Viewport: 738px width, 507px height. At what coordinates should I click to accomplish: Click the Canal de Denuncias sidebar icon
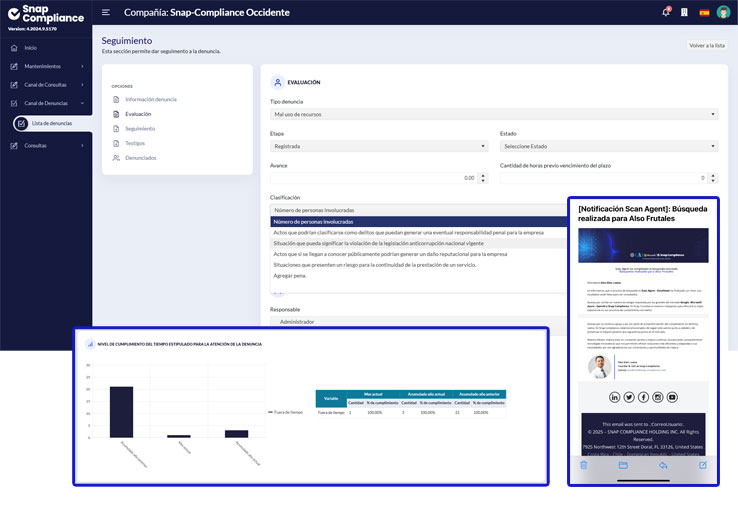14,103
